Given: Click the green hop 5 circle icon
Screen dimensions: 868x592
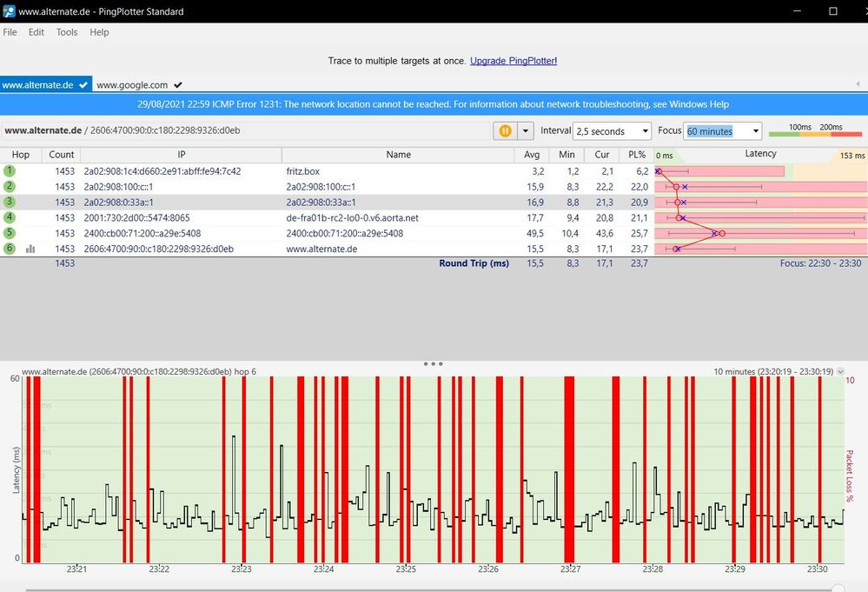Looking at the screenshot, I should [x=10, y=233].
